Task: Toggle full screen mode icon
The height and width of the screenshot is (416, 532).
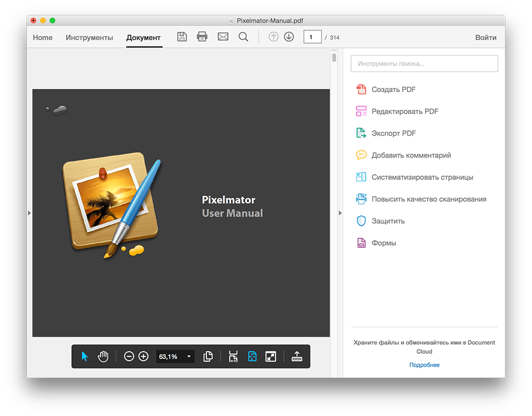Action: [x=271, y=356]
